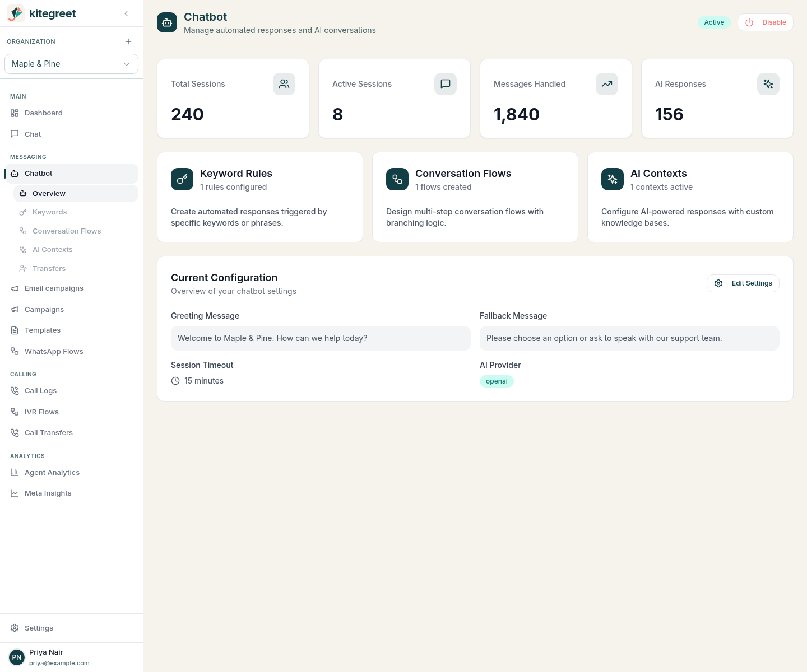Click the Meta Insights line chart icon

coord(15,493)
